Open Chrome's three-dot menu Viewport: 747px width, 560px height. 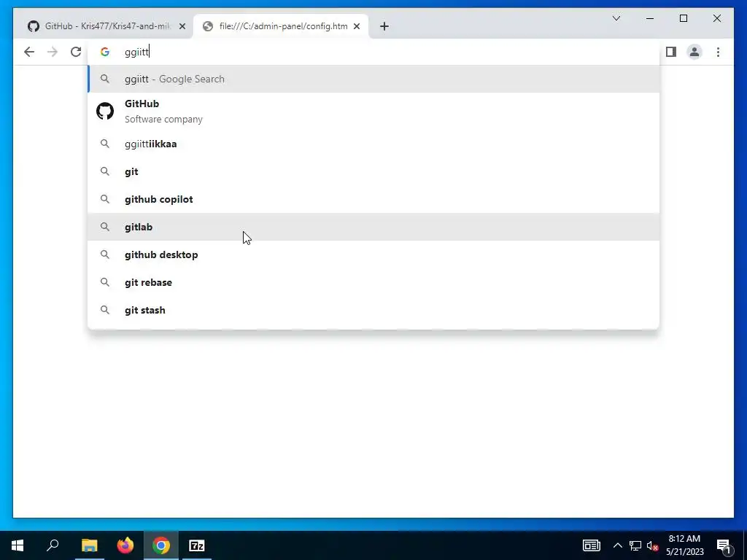[x=718, y=52]
